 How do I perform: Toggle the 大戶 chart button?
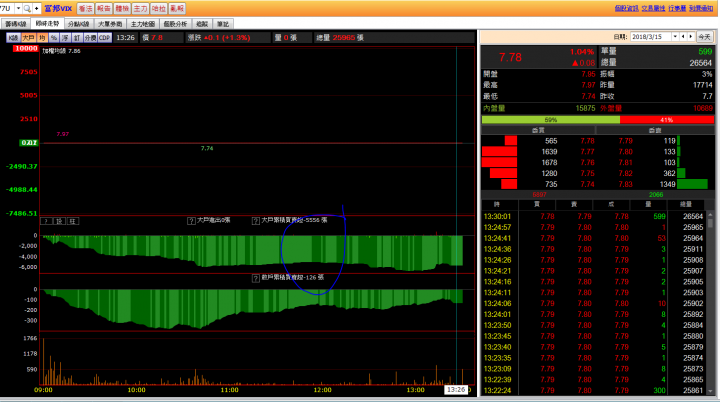click(x=28, y=38)
